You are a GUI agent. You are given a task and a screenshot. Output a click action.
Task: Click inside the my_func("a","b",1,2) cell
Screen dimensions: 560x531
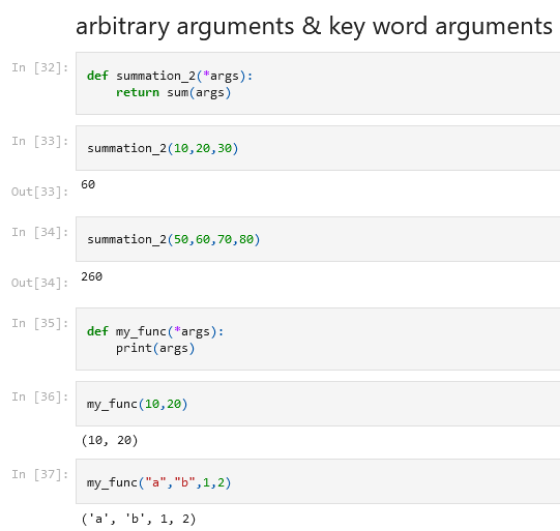click(x=318, y=481)
